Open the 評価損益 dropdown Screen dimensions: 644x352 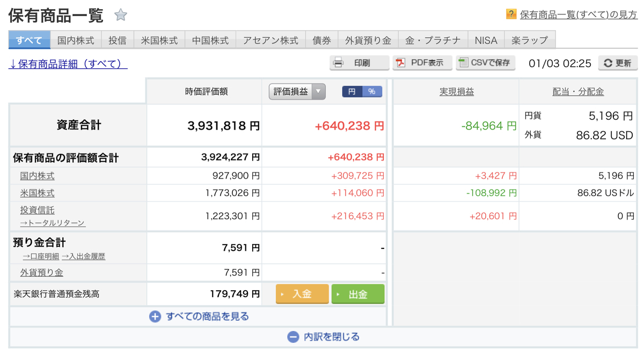tap(317, 91)
